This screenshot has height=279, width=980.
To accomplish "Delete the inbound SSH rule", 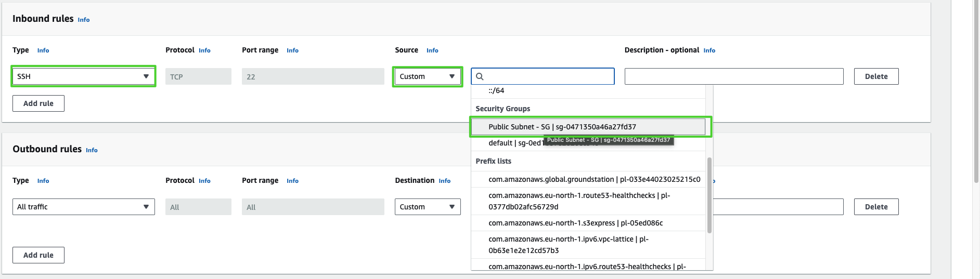I will (x=876, y=76).
